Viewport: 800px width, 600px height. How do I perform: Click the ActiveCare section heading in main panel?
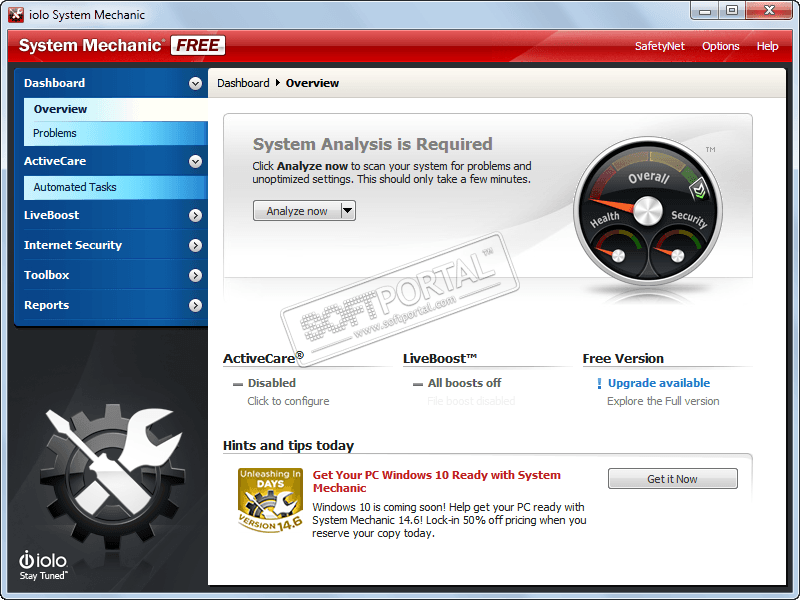(x=263, y=358)
